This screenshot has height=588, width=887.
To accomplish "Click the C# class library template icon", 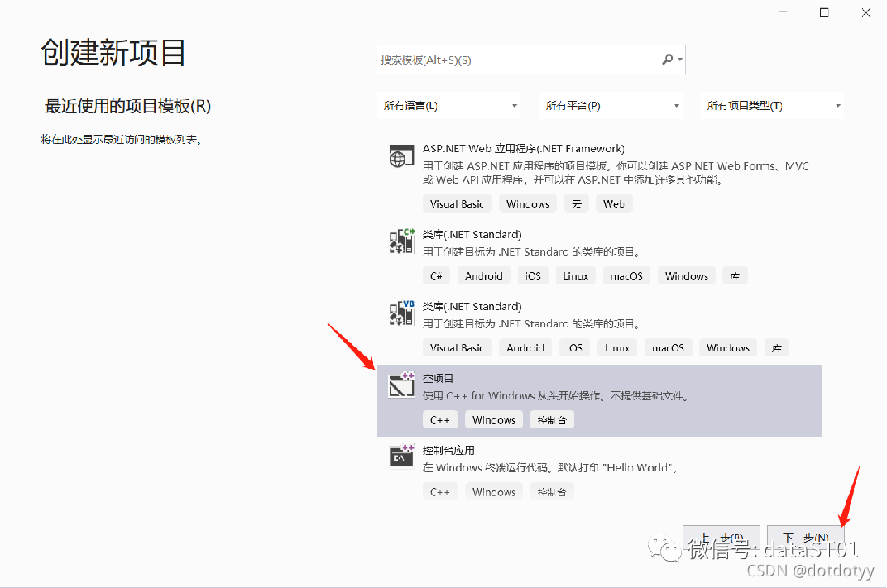I will 401,241.
